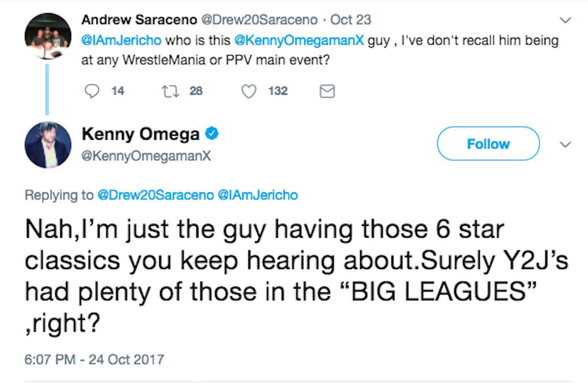
Task: Retweet Andrew Saraceno's tweet
Action: (170, 91)
